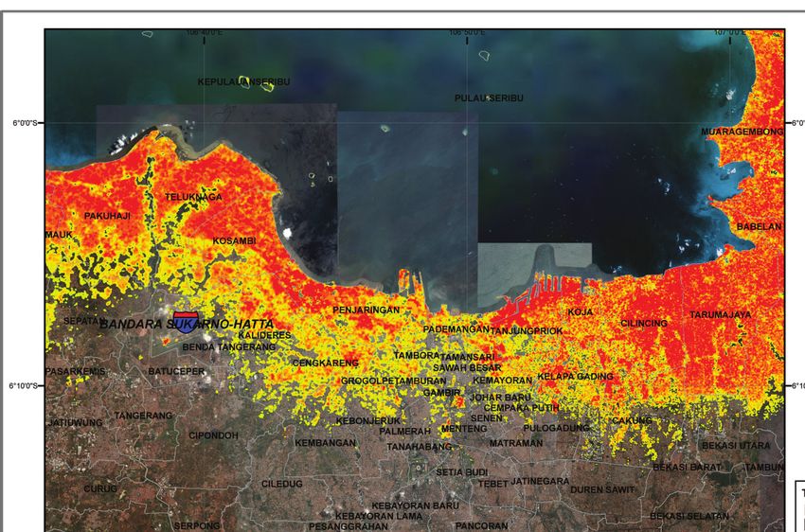Click the SENEN label
Viewport: 805px width, 532px height.
point(486,418)
